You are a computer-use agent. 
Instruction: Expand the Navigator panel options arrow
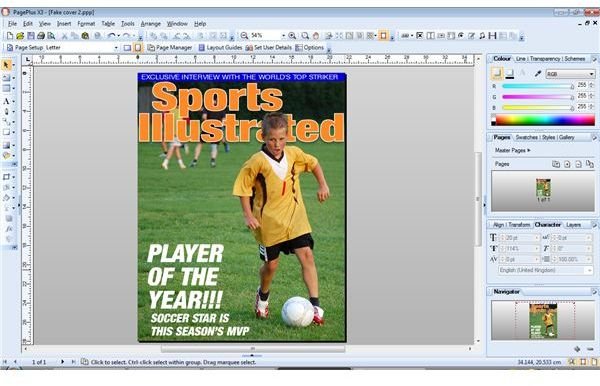pos(594,292)
